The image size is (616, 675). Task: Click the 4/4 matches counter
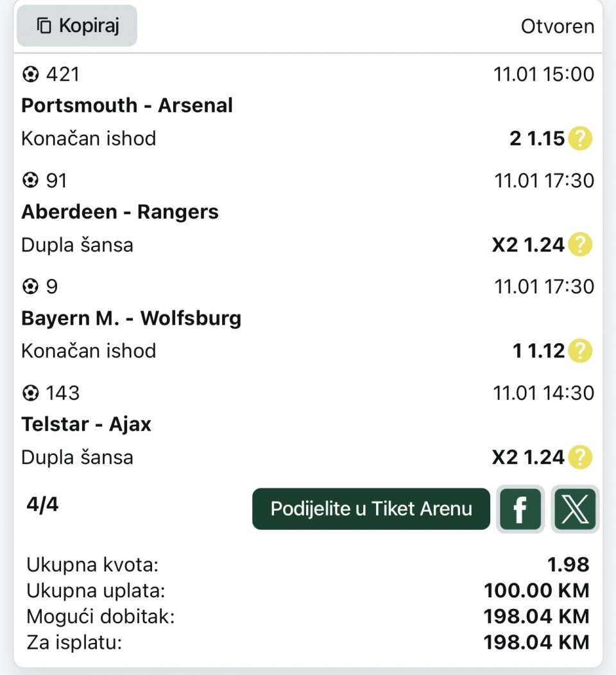(x=42, y=505)
